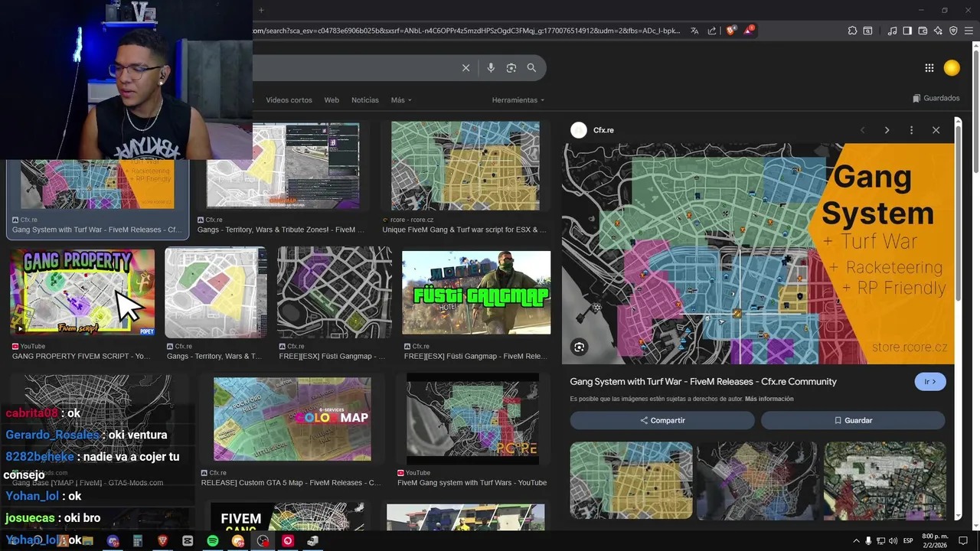Open Brave Shields lion icon

coord(730,31)
